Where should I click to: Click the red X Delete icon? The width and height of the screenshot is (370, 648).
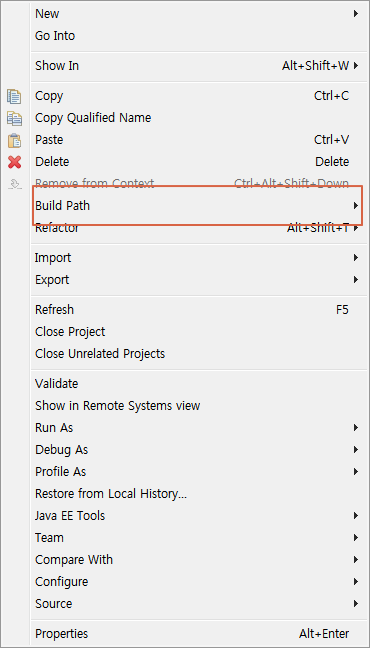pyautogui.click(x=14, y=162)
